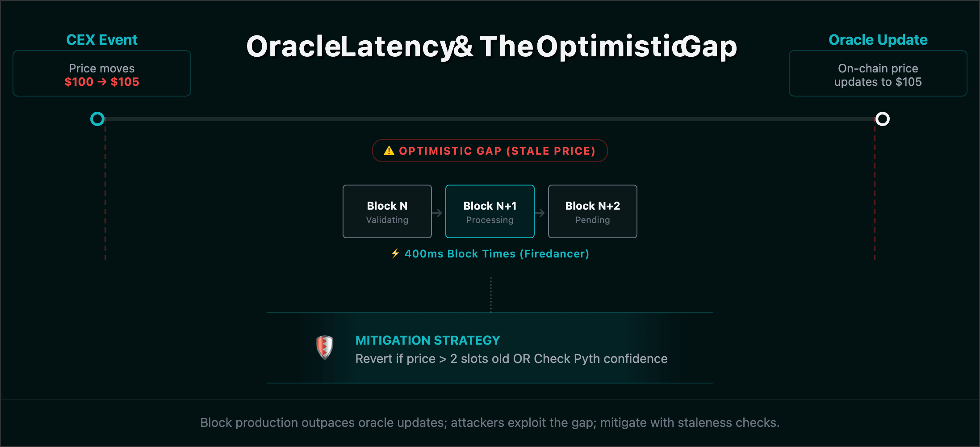Click the lightning bolt icon
The image size is (980, 447).
pyautogui.click(x=395, y=253)
